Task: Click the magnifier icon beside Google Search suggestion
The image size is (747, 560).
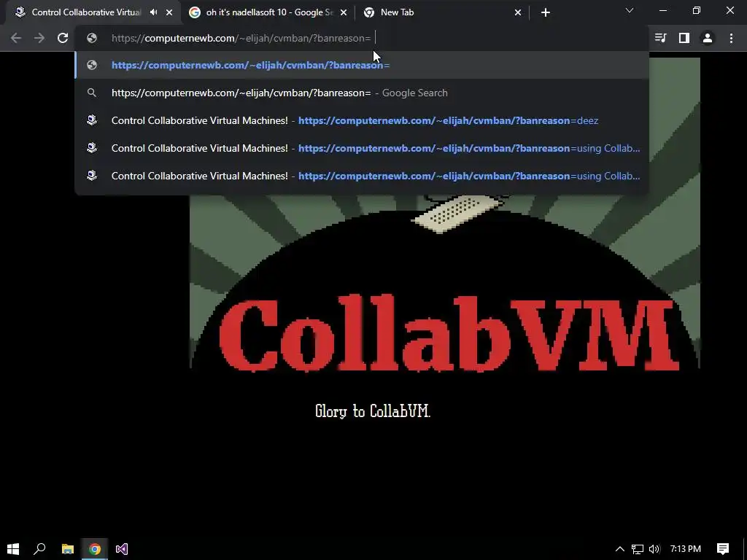Action: (92, 93)
